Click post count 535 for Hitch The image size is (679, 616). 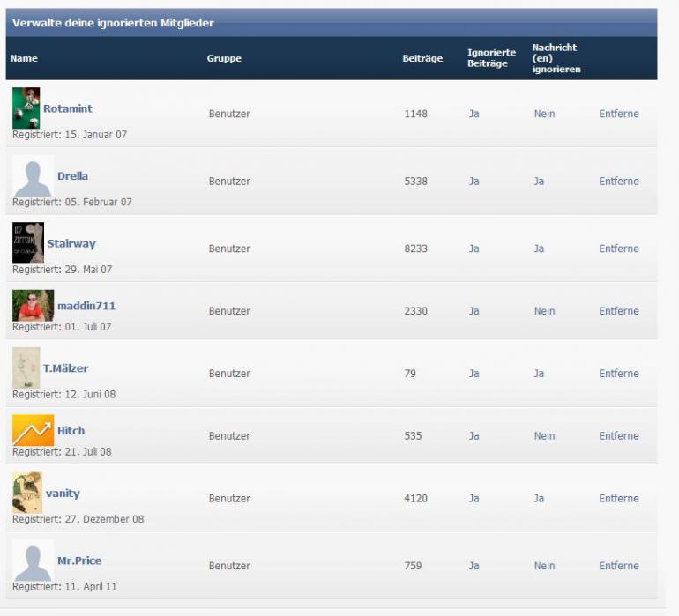tap(413, 435)
